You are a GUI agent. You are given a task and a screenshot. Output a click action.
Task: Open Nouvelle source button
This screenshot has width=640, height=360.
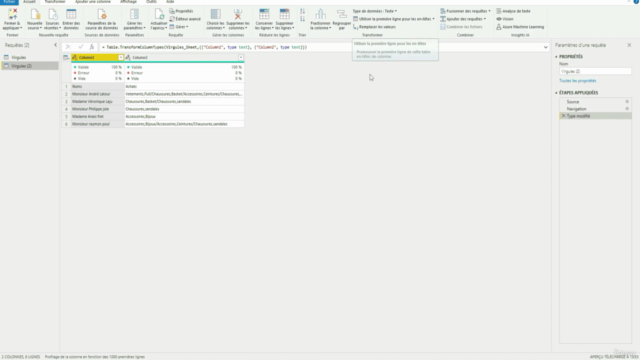35,19
